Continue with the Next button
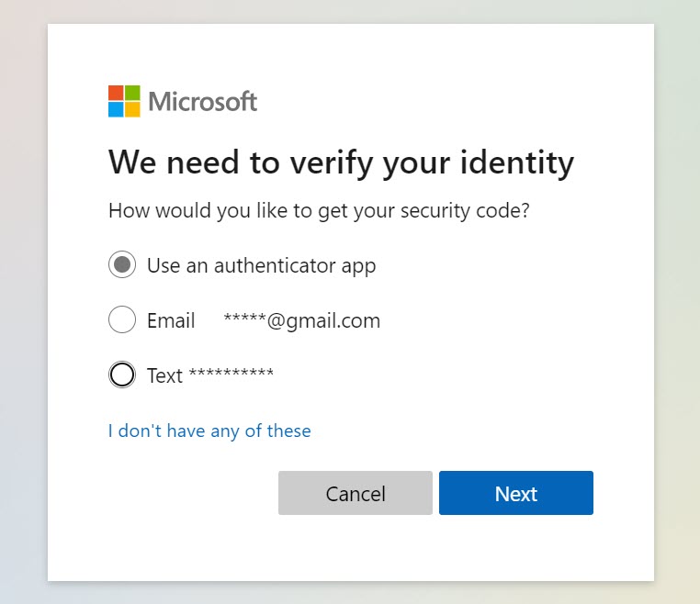The height and width of the screenshot is (604, 700). tap(516, 493)
